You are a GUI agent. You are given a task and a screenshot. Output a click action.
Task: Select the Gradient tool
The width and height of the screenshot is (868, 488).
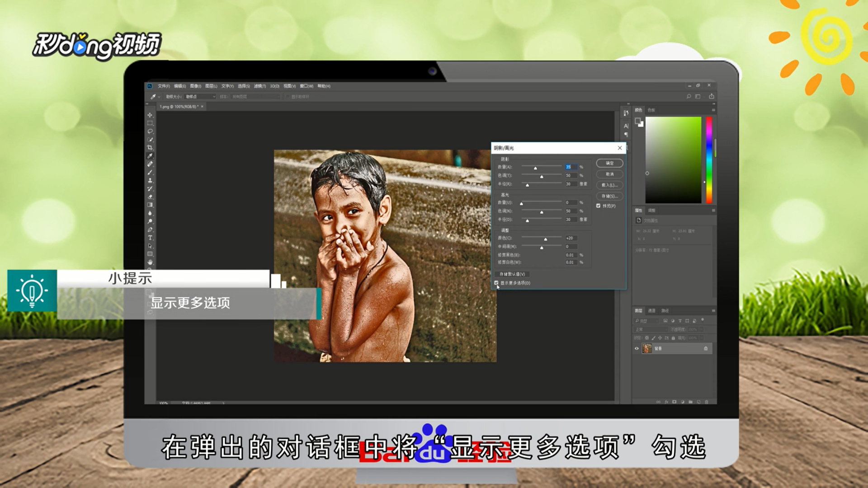coord(150,205)
